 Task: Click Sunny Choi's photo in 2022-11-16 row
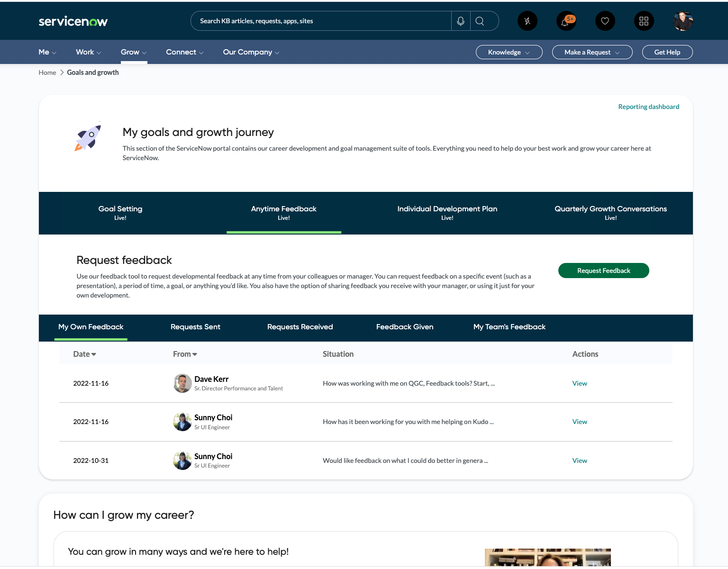[182, 422]
